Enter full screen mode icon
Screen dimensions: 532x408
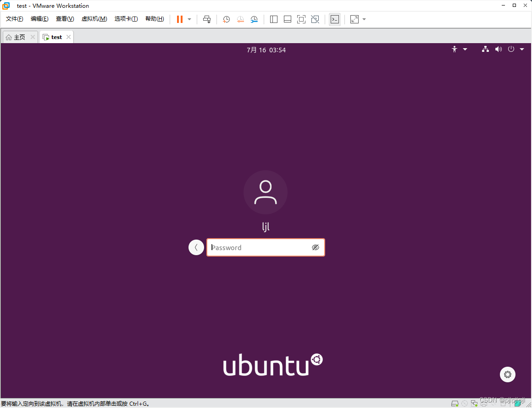click(301, 19)
